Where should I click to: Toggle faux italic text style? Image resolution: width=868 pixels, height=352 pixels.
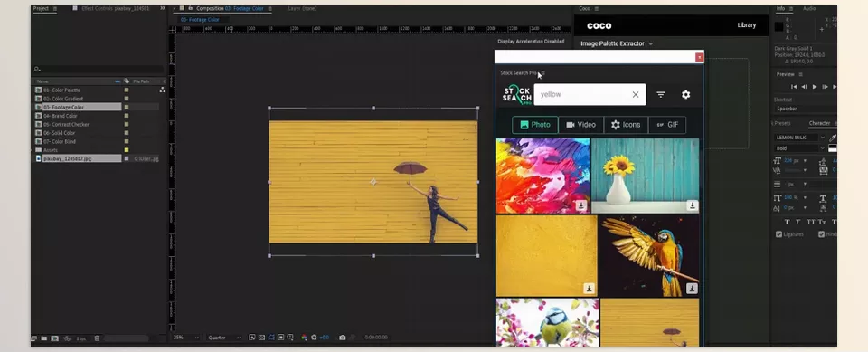pos(798,222)
